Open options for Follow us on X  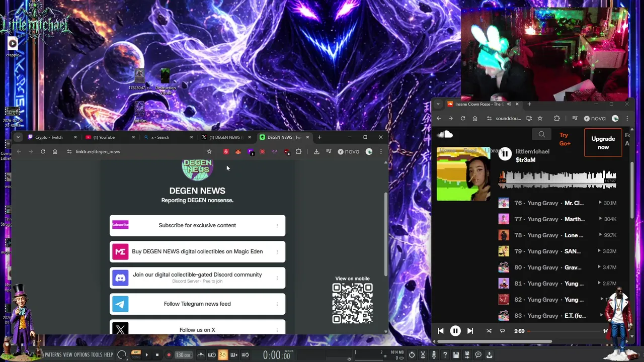pyautogui.click(x=277, y=330)
